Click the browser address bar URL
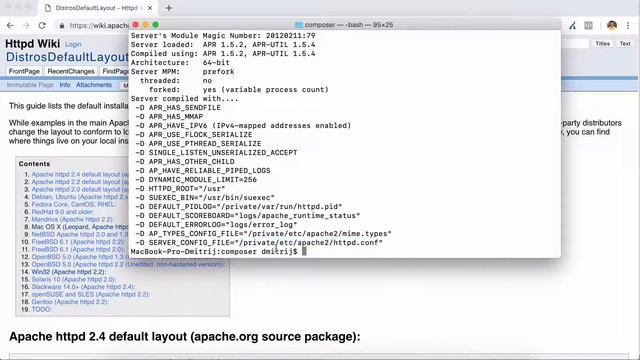The height and width of the screenshot is (360, 640). 99,25
